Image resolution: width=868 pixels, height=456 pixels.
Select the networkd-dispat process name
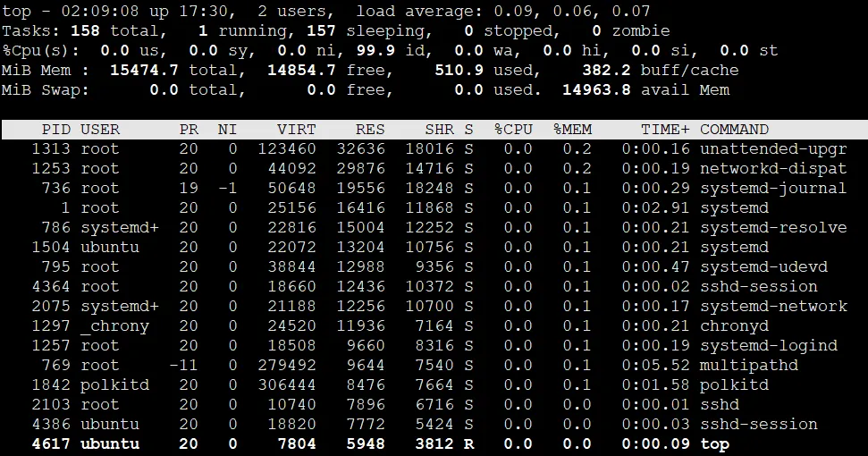[x=773, y=169]
